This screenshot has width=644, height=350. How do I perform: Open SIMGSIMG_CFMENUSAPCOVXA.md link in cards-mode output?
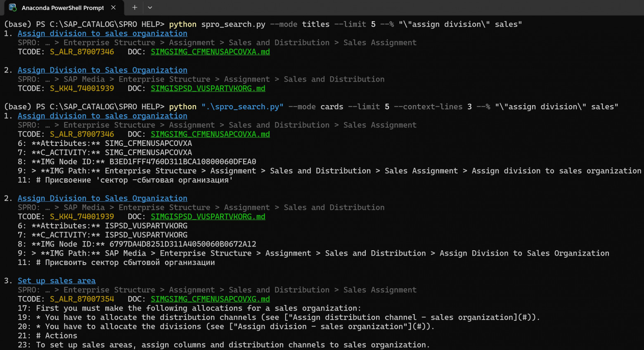pyautogui.click(x=210, y=134)
